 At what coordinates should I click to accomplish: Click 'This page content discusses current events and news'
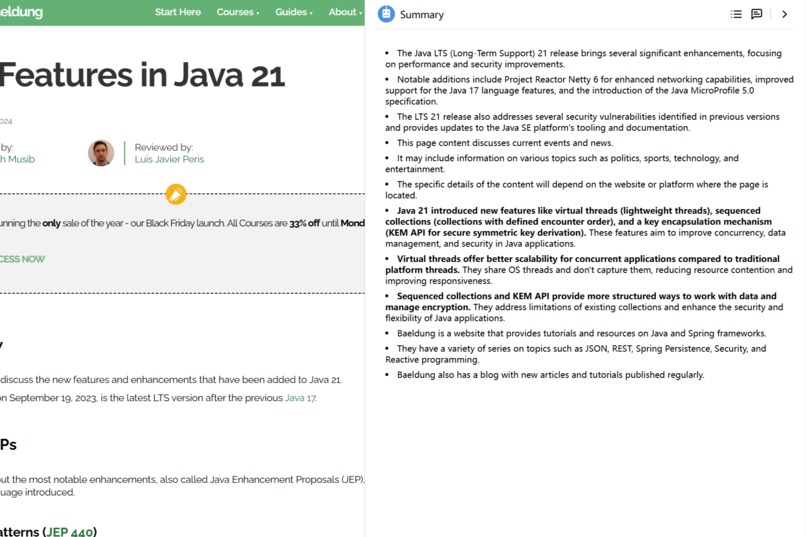505,143
